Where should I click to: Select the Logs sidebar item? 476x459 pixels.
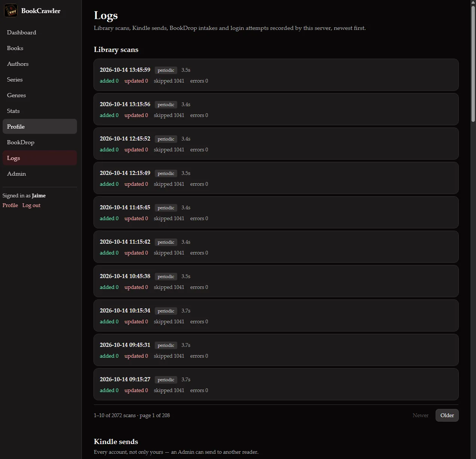click(40, 158)
